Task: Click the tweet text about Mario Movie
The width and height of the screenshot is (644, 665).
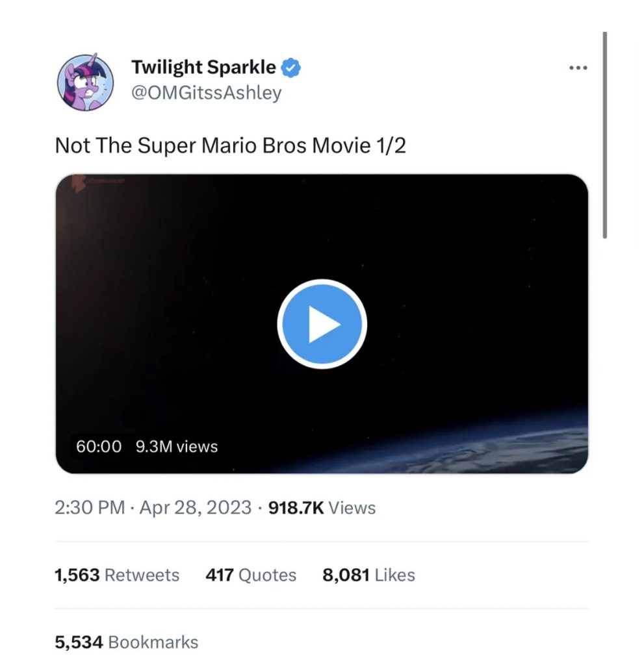Action: pyautogui.click(x=231, y=145)
